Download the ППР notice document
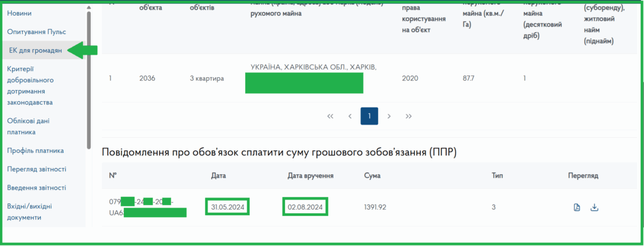This screenshot has height=246, width=644. pyautogui.click(x=594, y=208)
